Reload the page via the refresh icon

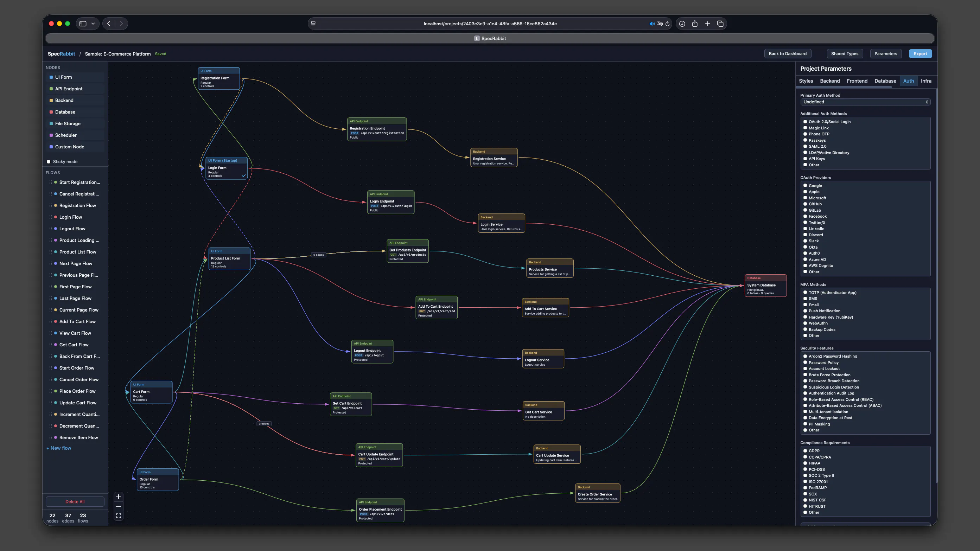[667, 24]
